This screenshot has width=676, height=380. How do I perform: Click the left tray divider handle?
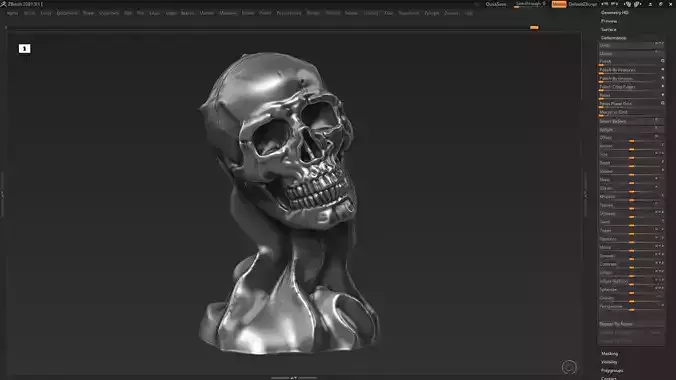click(2, 195)
